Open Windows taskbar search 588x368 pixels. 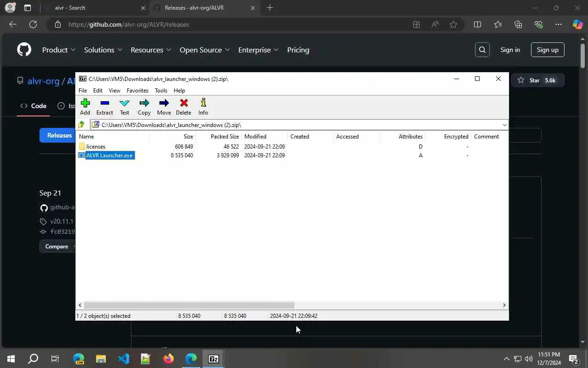click(x=33, y=359)
